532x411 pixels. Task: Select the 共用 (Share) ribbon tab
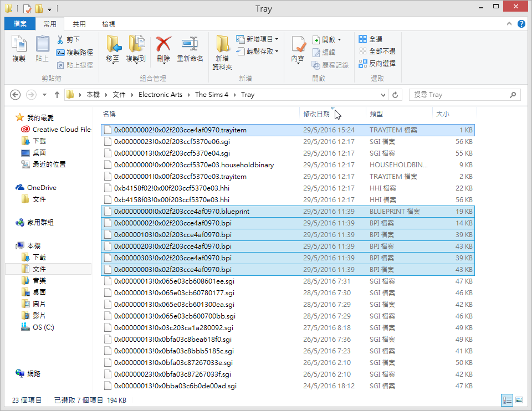79,24
